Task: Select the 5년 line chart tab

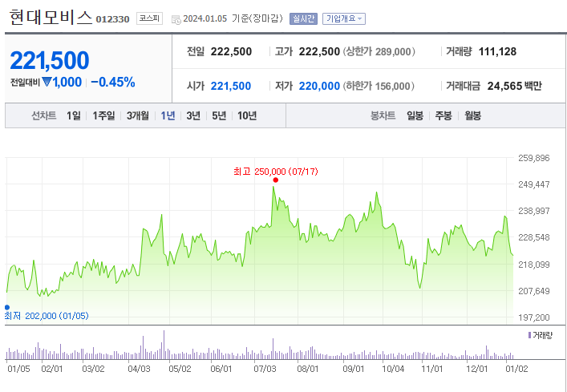Action: (x=219, y=115)
